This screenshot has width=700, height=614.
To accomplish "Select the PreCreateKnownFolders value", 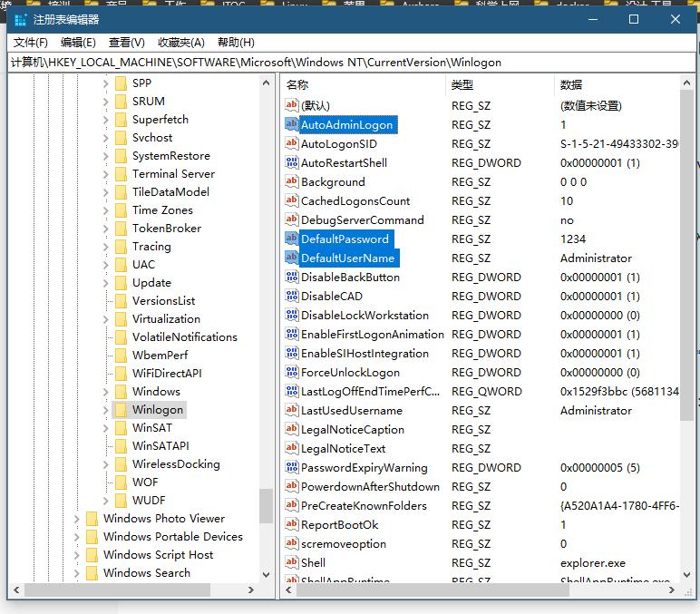I will tap(364, 505).
